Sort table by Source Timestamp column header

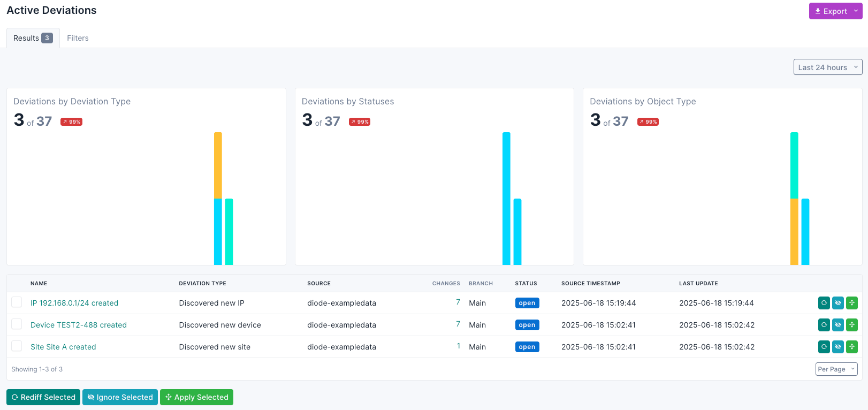[x=590, y=283]
